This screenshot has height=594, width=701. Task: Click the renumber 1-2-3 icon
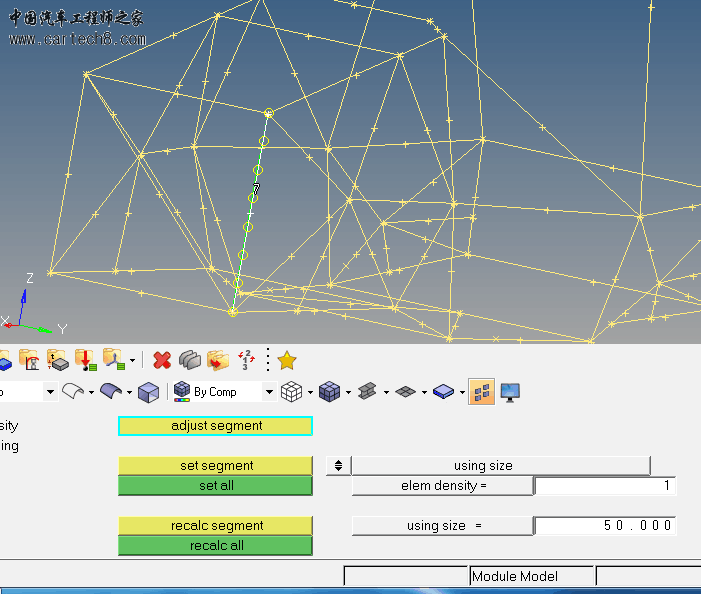[x=246, y=360]
